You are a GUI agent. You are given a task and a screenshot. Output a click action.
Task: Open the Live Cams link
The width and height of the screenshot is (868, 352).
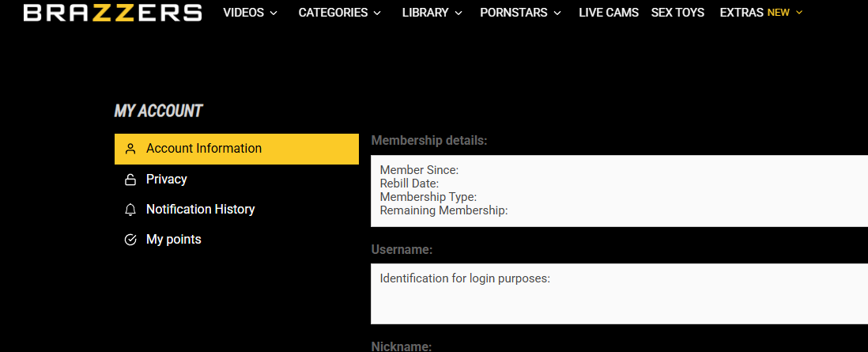tap(608, 13)
